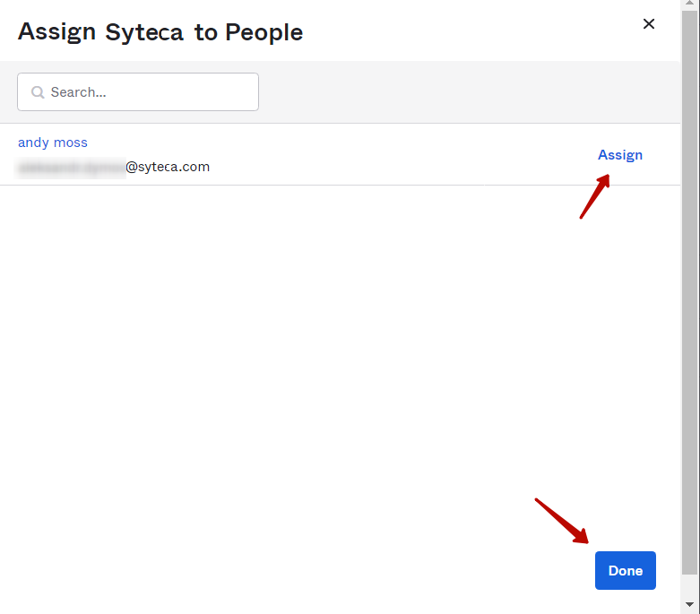The height and width of the screenshot is (614, 700).
Task: Click the red arrow pointing at Done
Action: coord(562,521)
